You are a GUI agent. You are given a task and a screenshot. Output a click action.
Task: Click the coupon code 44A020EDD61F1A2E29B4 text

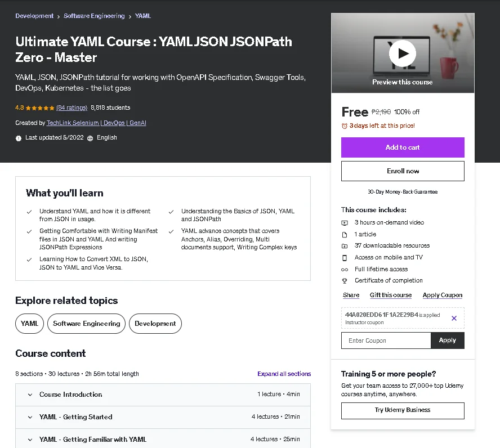point(381,315)
